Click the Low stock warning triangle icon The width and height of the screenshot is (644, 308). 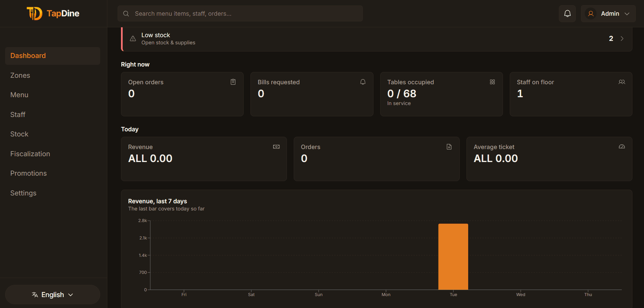pos(133,39)
